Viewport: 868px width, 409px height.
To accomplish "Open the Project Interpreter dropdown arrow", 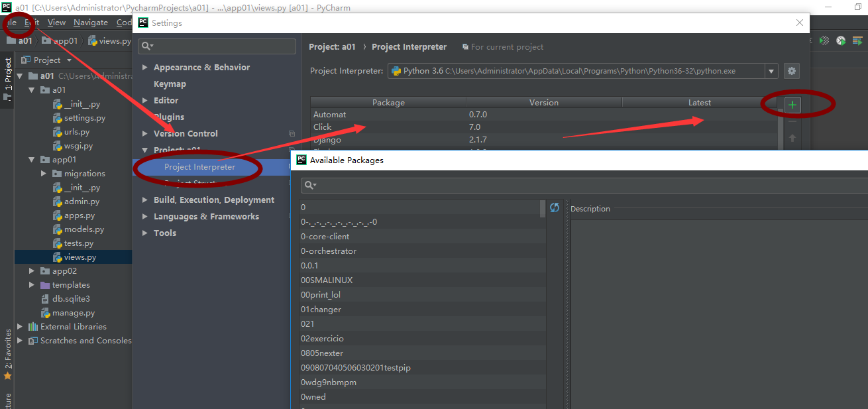I will coord(771,71).
